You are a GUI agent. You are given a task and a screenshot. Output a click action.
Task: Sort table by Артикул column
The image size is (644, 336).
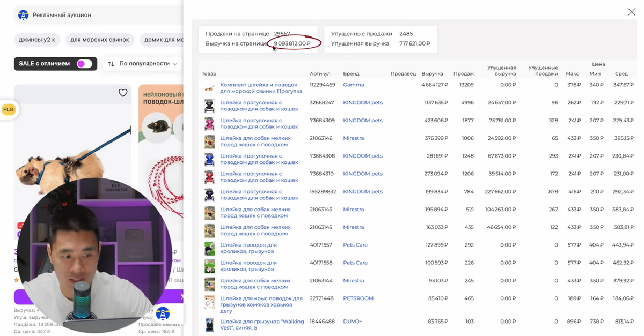click(320, 73)
